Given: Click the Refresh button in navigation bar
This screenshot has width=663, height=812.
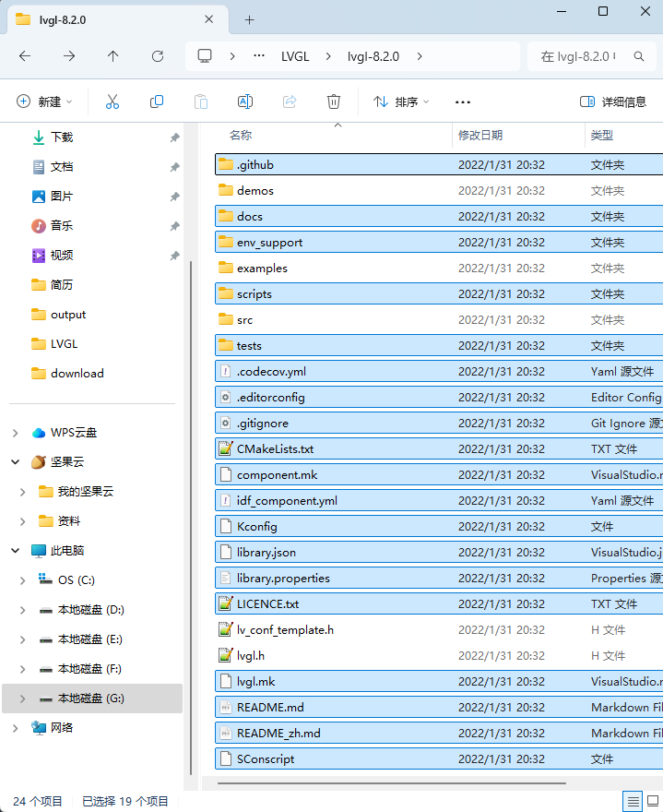Looking at the screenshot, I should 158,56.
